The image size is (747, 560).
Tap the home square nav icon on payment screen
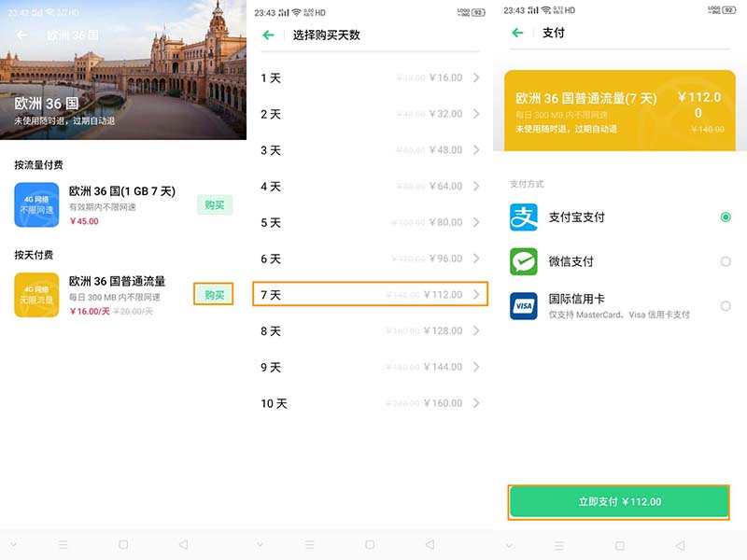(x=620, y=545)
